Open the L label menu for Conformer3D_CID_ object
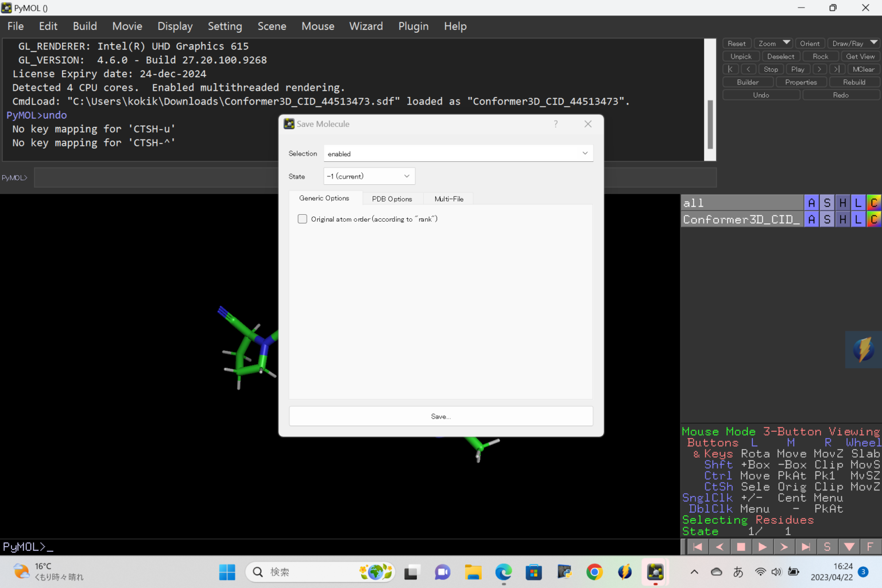This screenshot has height=588, width=882. pos(858,219)
